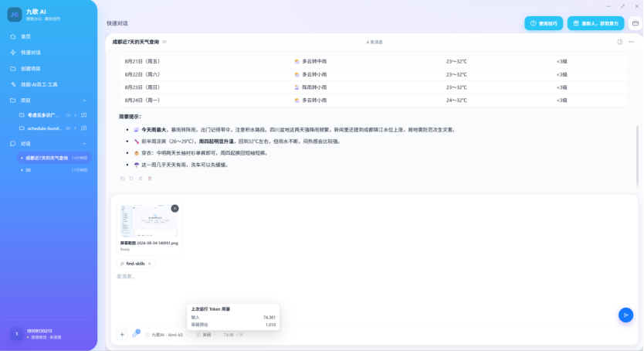Open skills picker icon with badge
The height and width of the screenshot is (351, 644).
pos(136,335)
